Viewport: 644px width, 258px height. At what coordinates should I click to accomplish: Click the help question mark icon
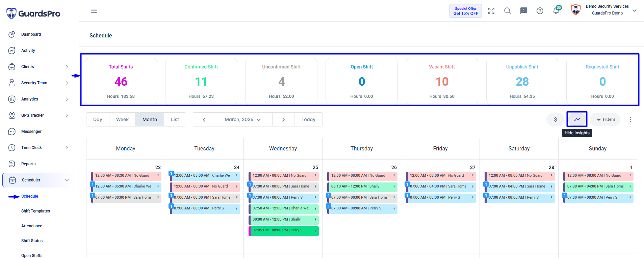tap(540, 11)
